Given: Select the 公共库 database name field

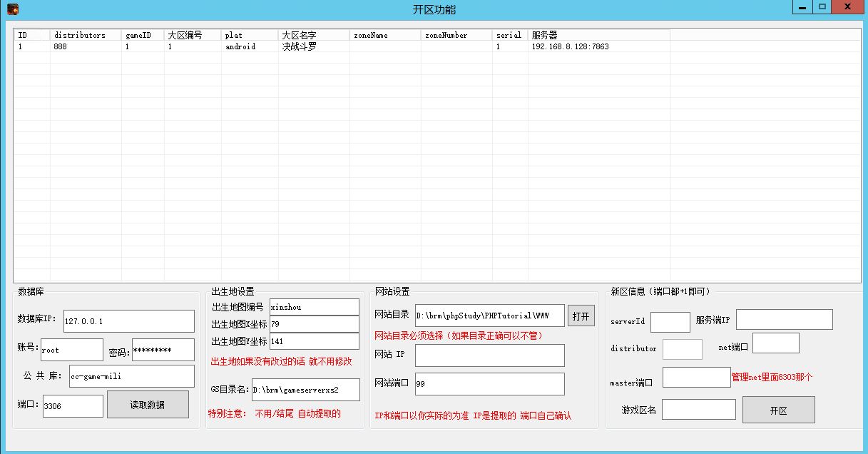Looking at the screenshot, I should tap(131, 376).
